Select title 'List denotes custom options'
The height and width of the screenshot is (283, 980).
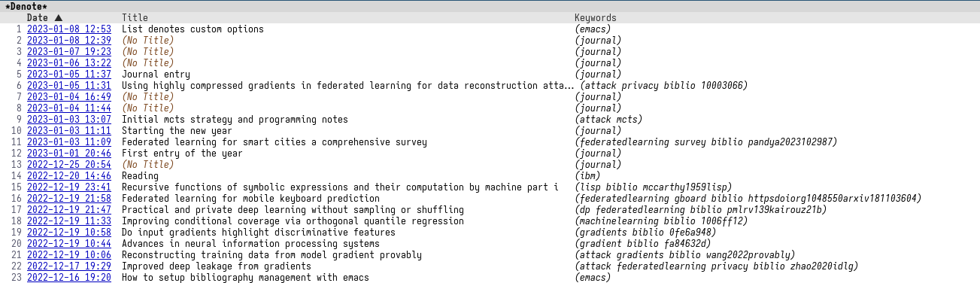(193, 29)
